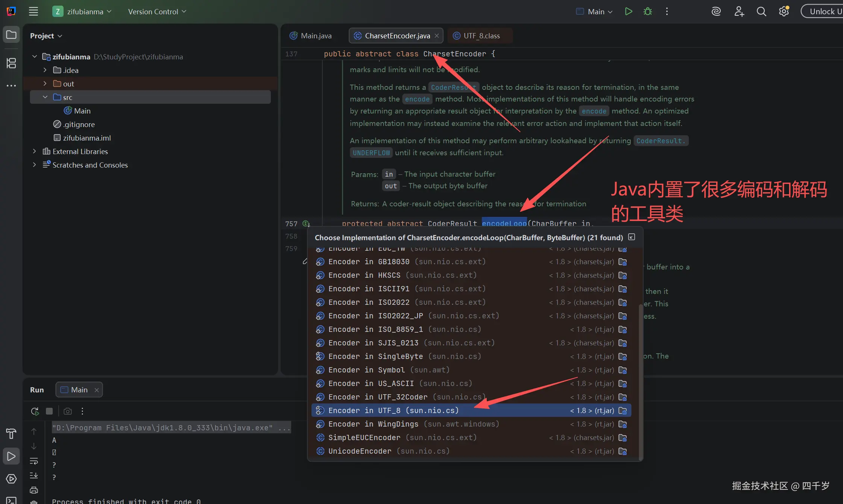The image size is (843, 504).
Task: Open the Terminal tool window icon
Action: click(11, 500)
